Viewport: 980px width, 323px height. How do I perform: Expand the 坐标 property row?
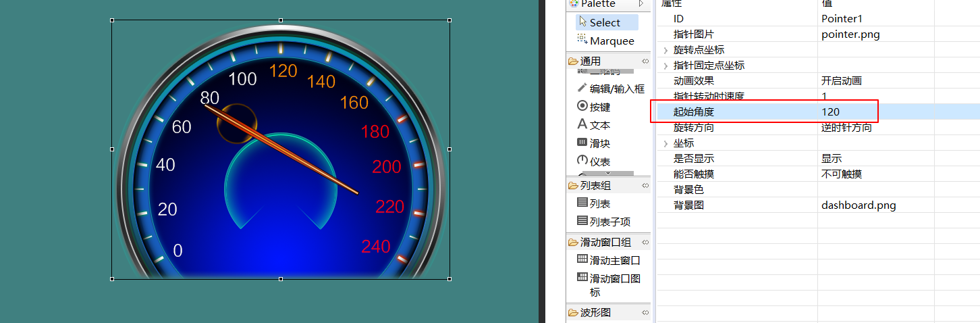click(x=665, y=143)
